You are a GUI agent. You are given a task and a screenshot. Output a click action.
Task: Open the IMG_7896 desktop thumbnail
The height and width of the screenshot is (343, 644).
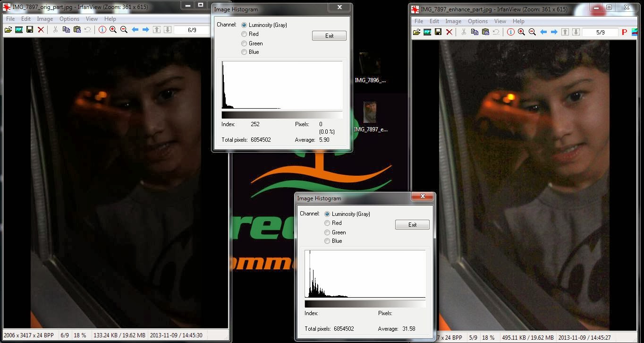pos(371,64)
